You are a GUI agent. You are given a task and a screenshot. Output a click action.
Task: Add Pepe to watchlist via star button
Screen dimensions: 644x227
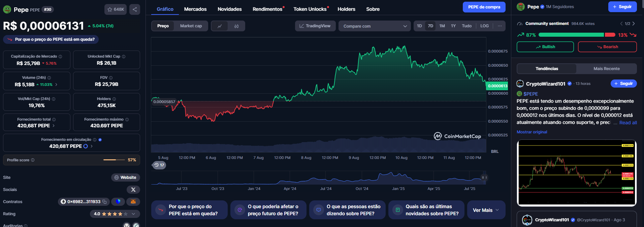116,9
